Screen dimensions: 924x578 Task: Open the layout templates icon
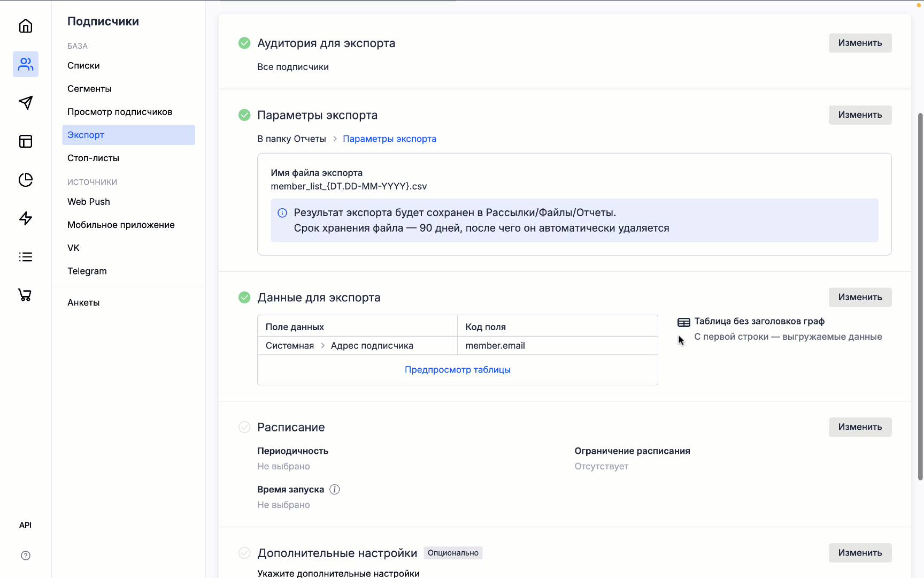point(26,141)
